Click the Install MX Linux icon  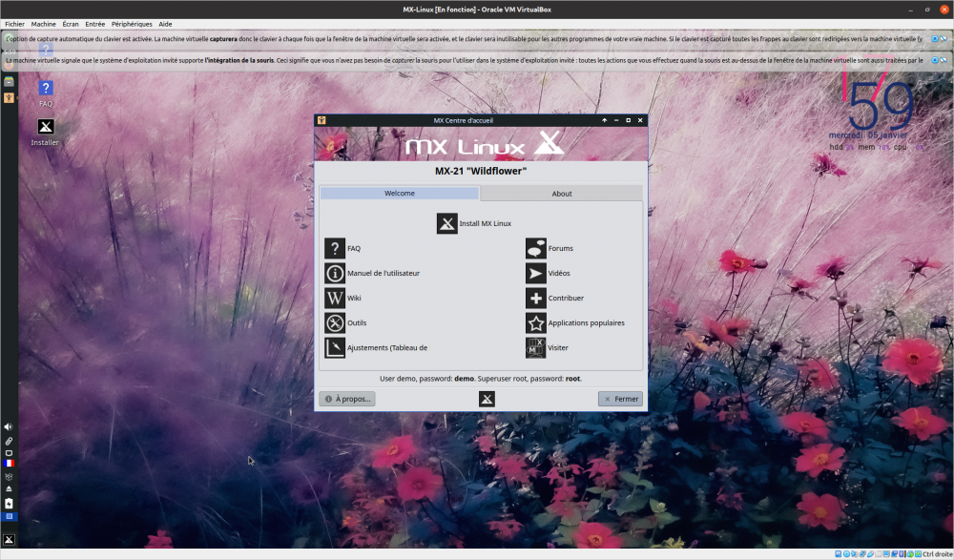[x=447, y=223]
